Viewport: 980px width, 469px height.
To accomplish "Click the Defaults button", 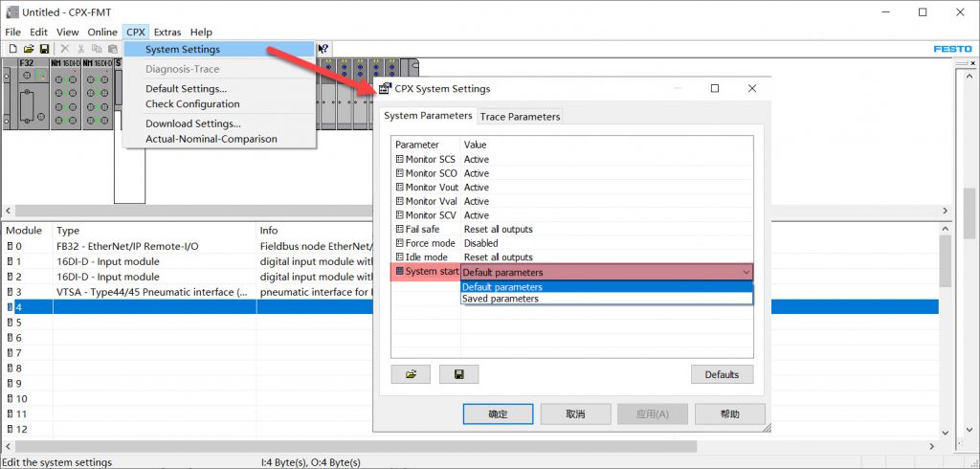I will coord(722,374).
